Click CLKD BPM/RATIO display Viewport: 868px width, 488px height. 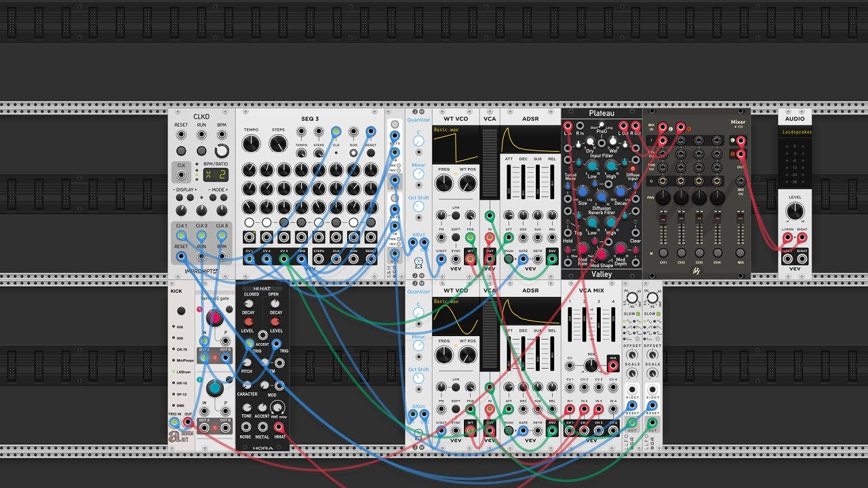point(216,174)
